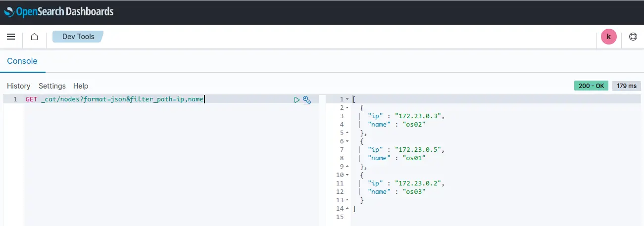Go to the home icon
This screenshot has height=226, width=644.
[x=34, y=37]
